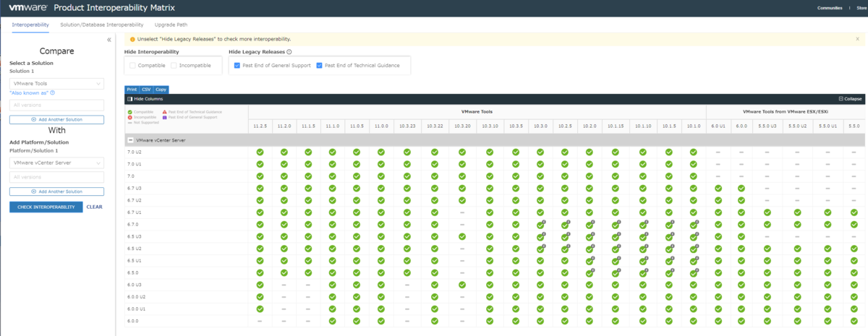Click compatible checkmark for 6.0 U3 and Tools 10.3.20
868x336 pixels.
click(461, 285)
